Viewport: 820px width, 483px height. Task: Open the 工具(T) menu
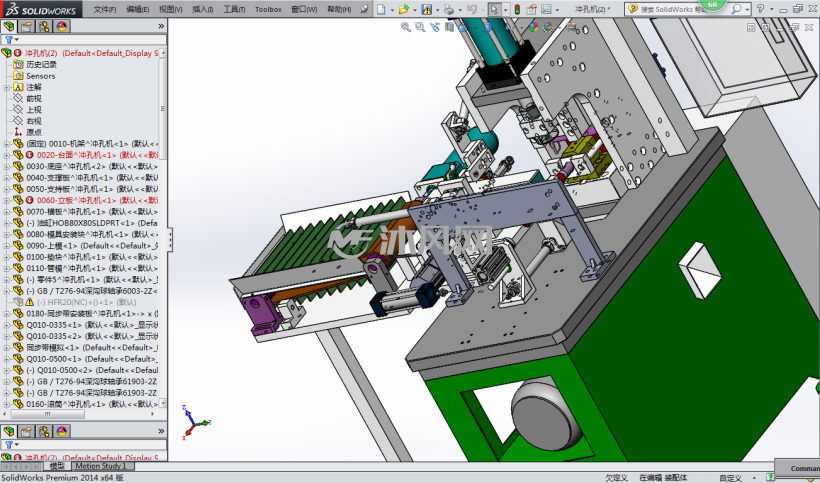[x=234, y=9]
